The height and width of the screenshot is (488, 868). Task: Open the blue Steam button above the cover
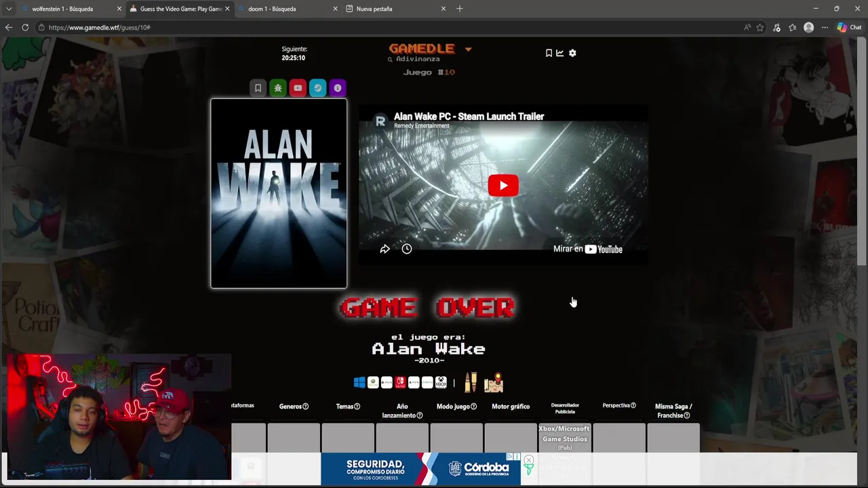(318, 88)
